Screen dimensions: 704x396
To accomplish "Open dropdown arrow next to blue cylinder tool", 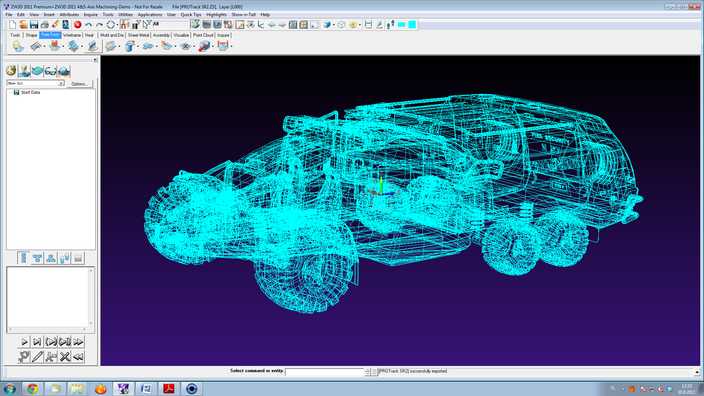I will coord(138,46).
